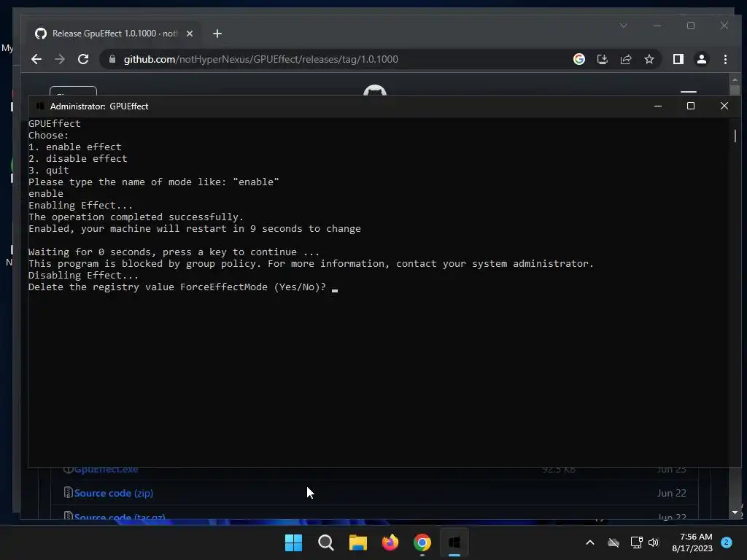Image resolution: width=747 pixels, height=560 pixels.
Task: Go back in Chrome with the back arrow
Action: 36,59
